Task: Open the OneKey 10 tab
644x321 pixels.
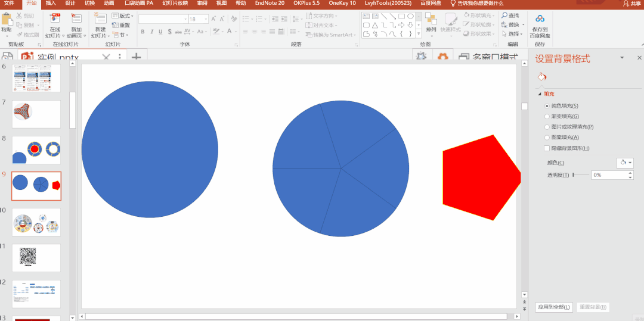Action: pos(342,4)
